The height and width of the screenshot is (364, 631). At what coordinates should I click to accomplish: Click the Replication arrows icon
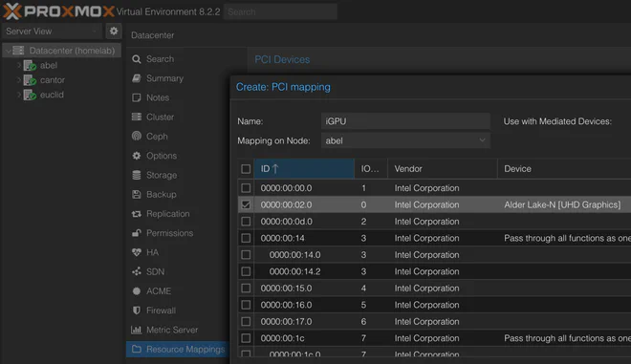[x=137, y=214]
